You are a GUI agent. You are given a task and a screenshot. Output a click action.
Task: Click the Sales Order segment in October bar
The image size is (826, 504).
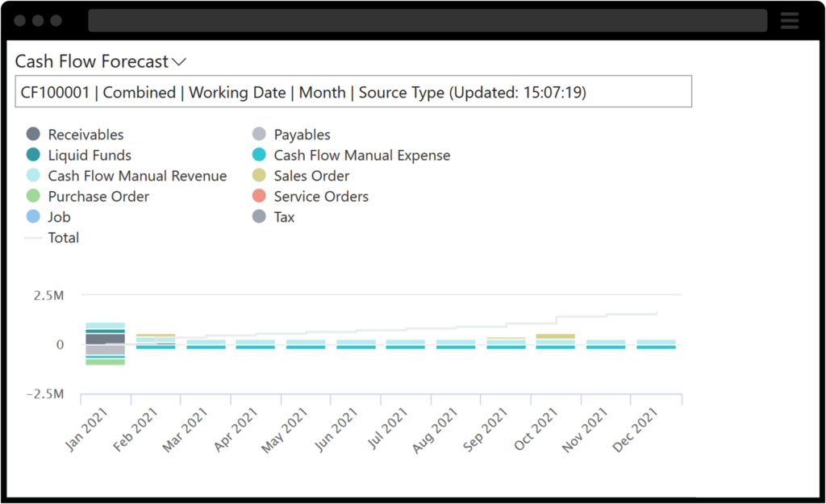(x=555, y=336)
